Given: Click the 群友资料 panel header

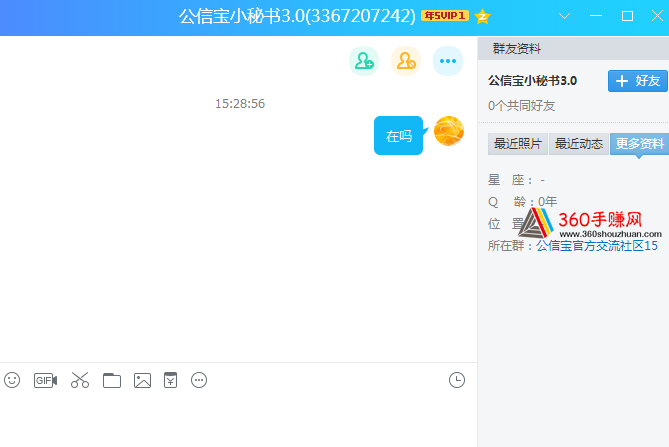Looking at the screenshot, I should (573, 49).
